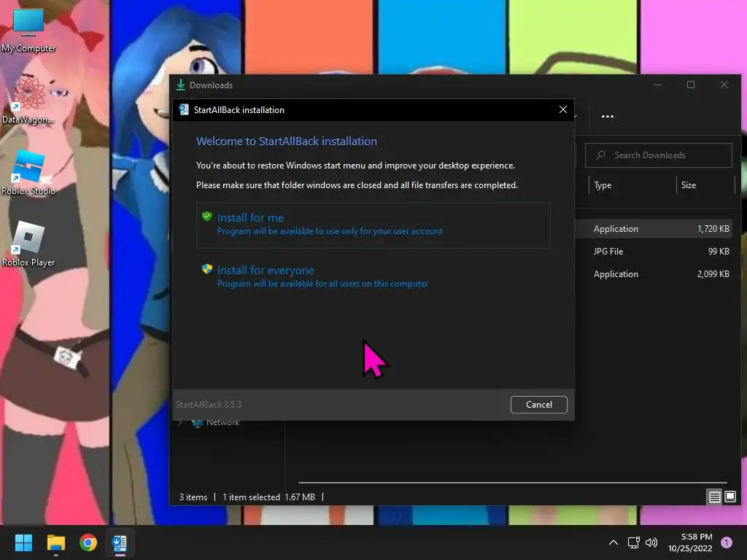Select the Application row sized 2,099 KB
The width and height of the screenshot is (747, 560).
pos(655,274)
